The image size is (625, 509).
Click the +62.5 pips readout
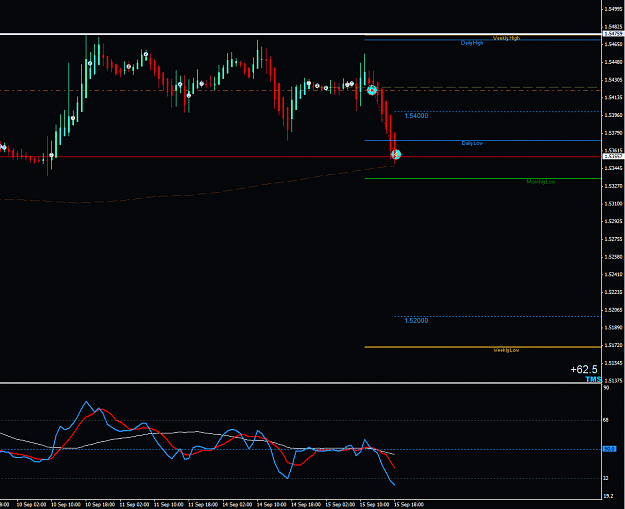click(x=584, y=369)
